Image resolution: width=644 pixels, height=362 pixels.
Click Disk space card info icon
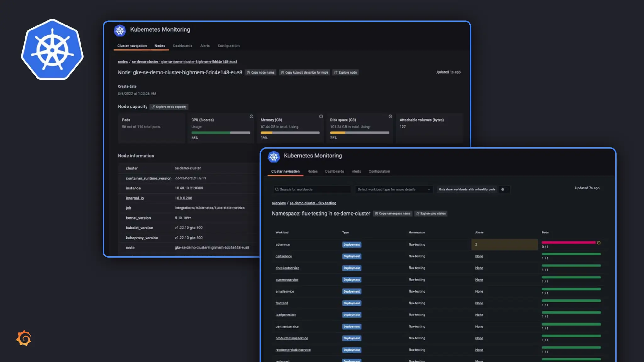(x=390, y=117)
